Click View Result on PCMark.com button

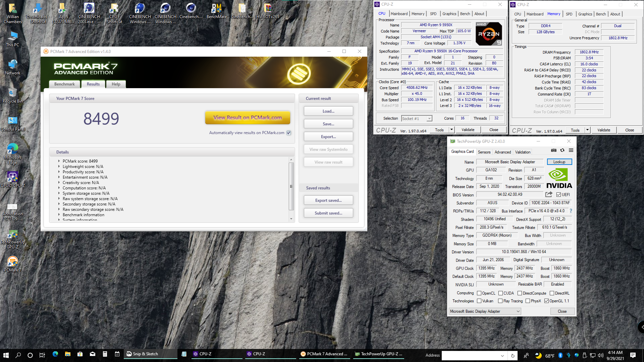(x=248, y=117)
